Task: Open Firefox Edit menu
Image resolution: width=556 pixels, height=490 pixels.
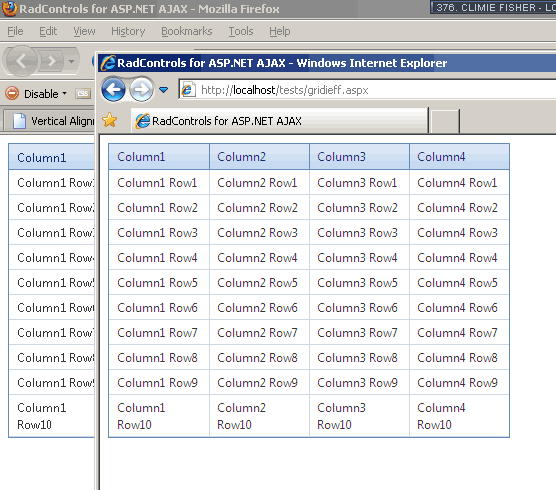Action: coord(48,31)
